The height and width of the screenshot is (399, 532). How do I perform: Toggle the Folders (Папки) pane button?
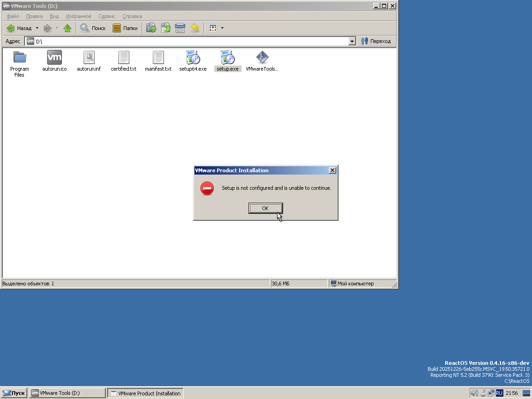point(125,28)
